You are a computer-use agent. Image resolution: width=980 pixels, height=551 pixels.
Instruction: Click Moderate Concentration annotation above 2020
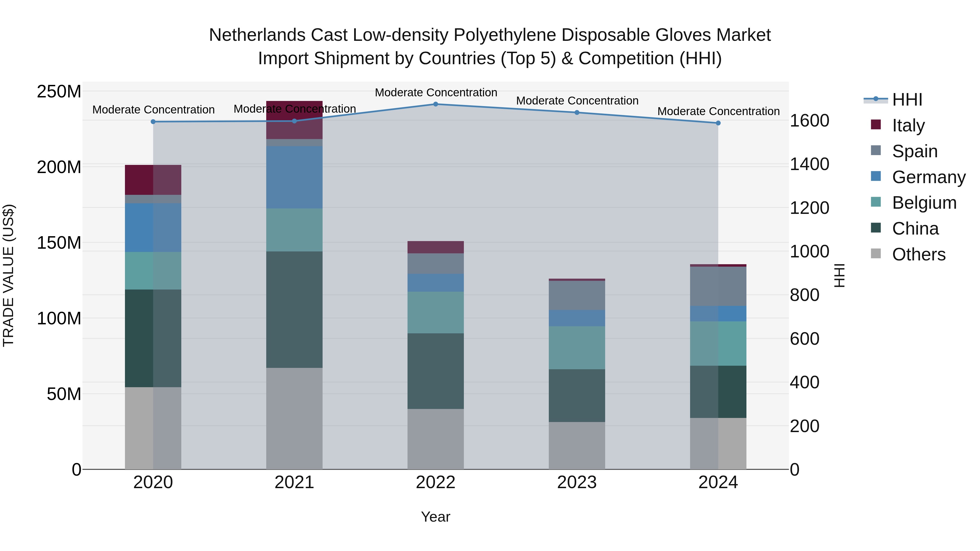[x=153, y=109]
